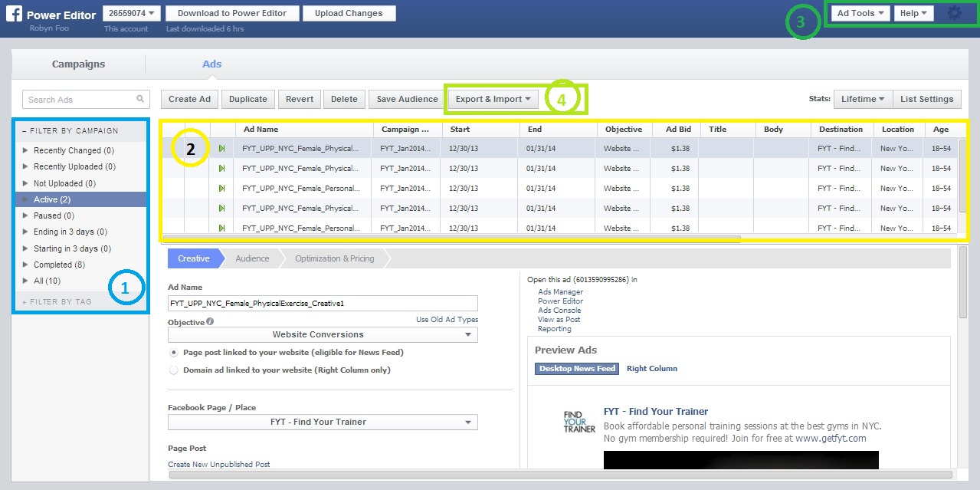Select the Active (2) filter

pos(80,199)
